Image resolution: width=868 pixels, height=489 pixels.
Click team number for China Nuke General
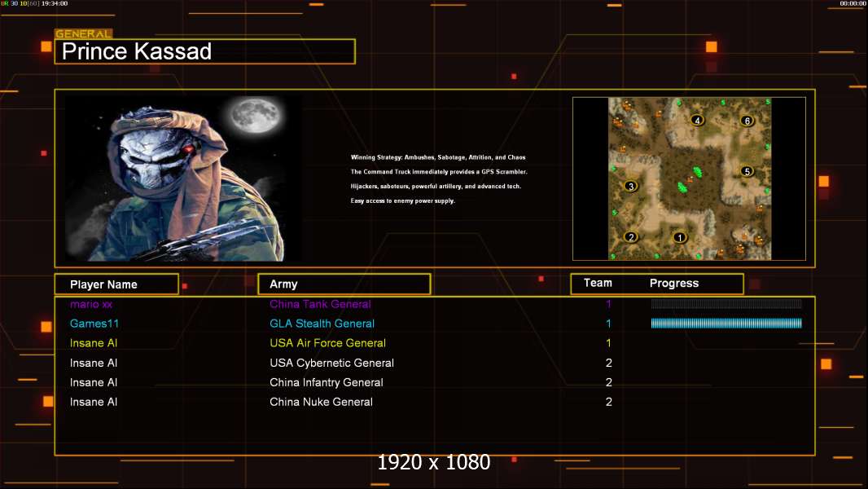tap(609, 402)
